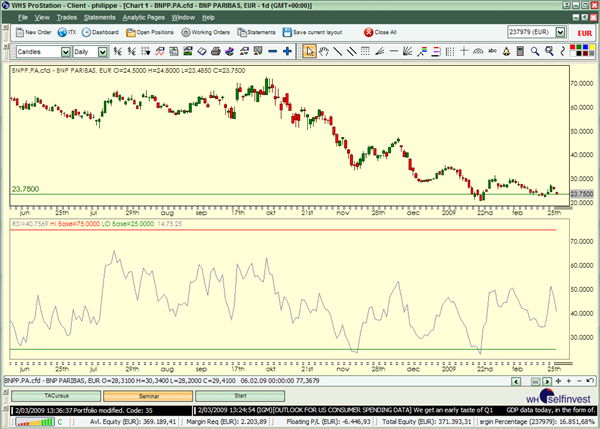The width and height of the screenshot is (600, 429).
Task: Click the dotted grid table tool
Action: point(365,51)
